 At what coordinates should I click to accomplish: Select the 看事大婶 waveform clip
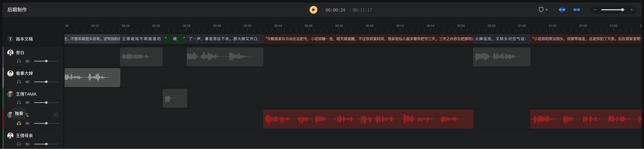coord(92,77)
